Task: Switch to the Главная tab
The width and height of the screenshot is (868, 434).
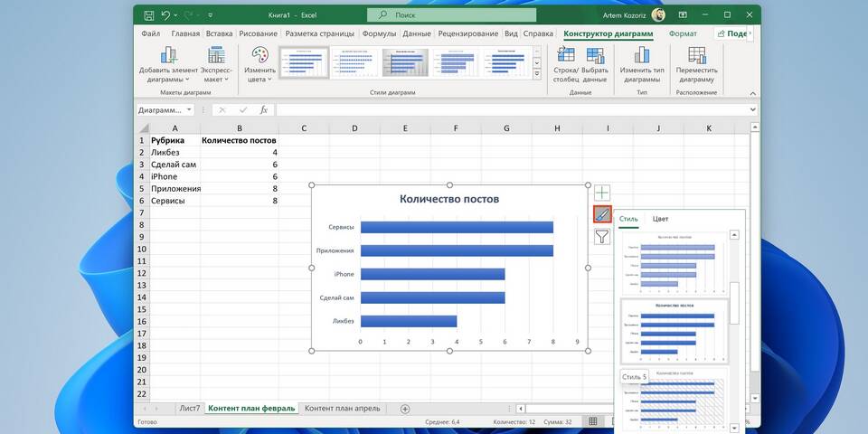Action: [185, 33]
